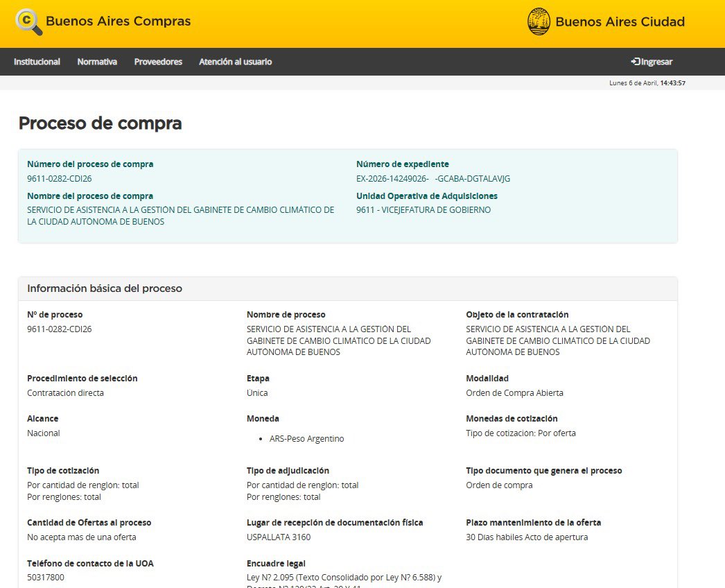Select expediente number EX-2026-14249026- -GCABA-DGTALAVJG
Image resolution: width=725 pixels, height=588 pixels.
[x=433, y=179]
